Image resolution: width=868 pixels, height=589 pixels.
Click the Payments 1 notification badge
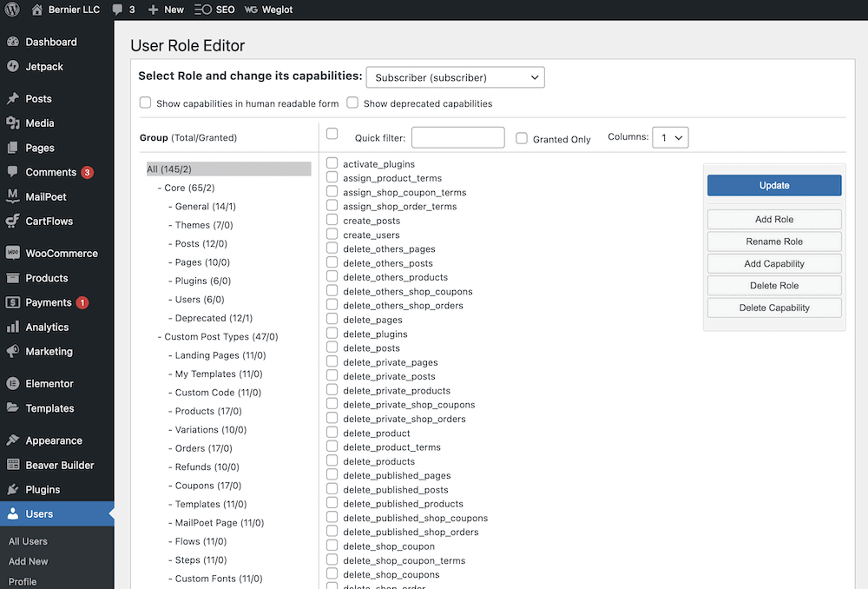(x=82, y=302)
